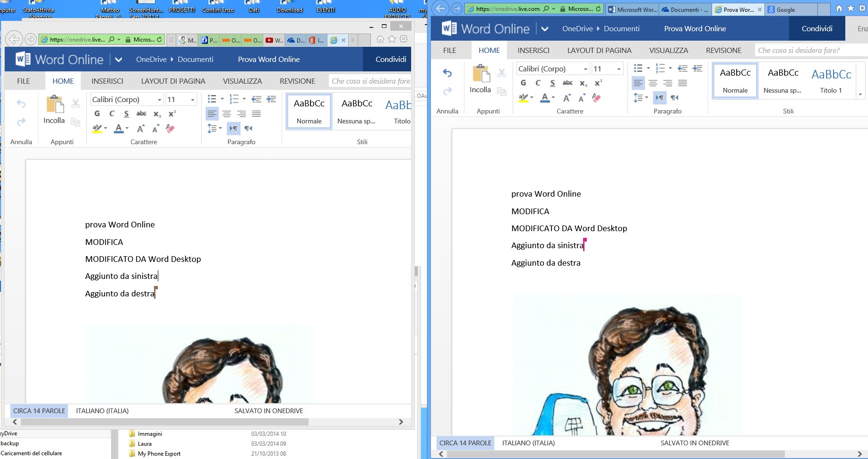This screenshot has width=868, height=459.
Task: Click the superscript icon in left window
Action: pos(172,113)
